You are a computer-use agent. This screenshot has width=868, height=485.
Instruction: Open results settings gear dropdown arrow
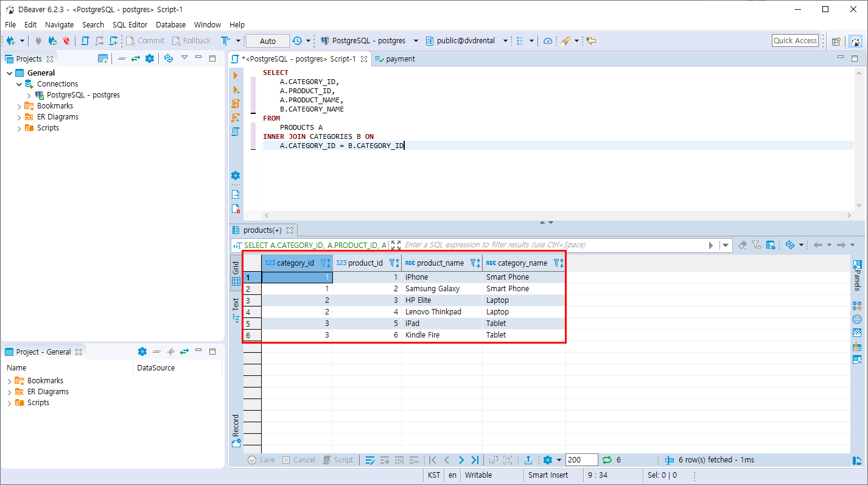tap(559, 460)
